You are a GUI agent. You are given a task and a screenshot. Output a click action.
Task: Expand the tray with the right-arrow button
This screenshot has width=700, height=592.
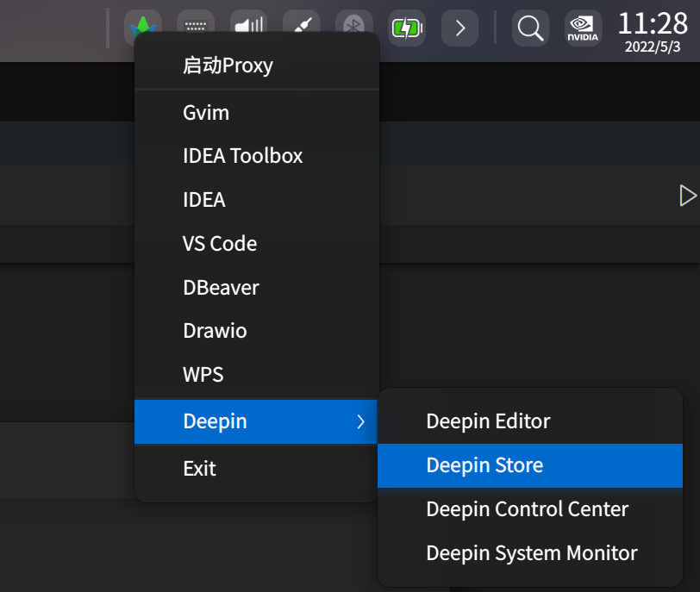pyautogui.click(x=459, y=28)
